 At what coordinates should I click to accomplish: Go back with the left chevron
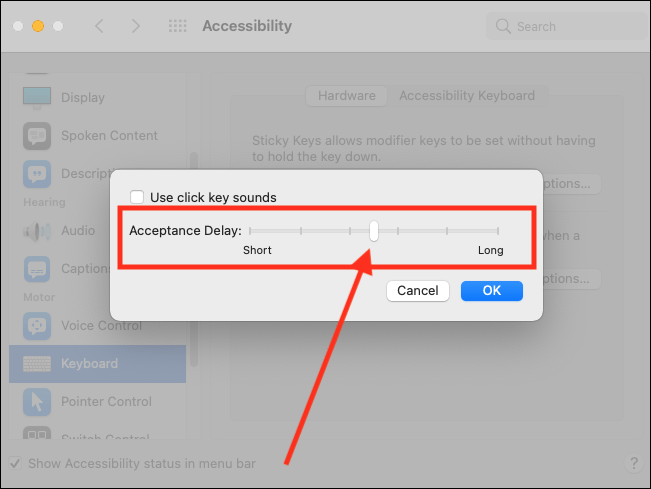click(x=99, y=26)
